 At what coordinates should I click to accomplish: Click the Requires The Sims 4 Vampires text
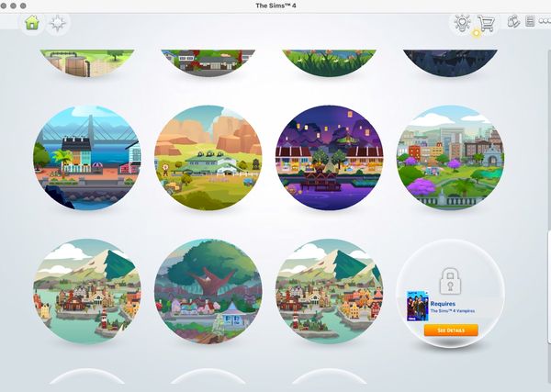(x=449, y=307)
